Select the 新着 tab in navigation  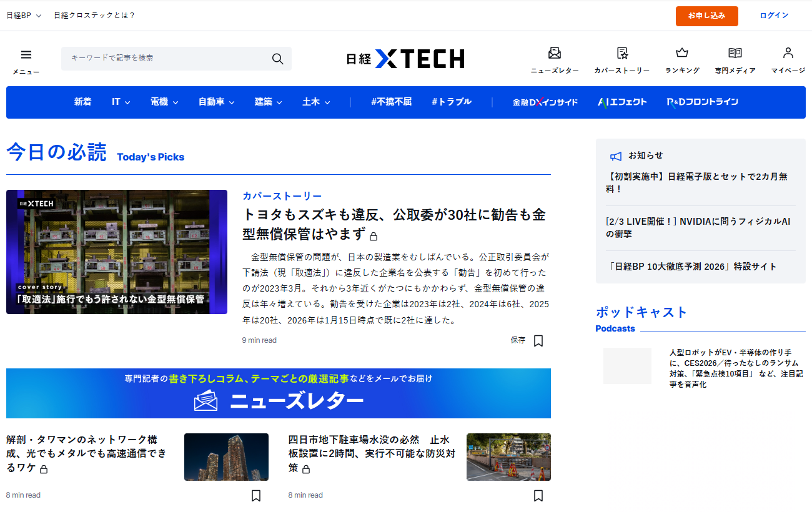coord(82,102)
